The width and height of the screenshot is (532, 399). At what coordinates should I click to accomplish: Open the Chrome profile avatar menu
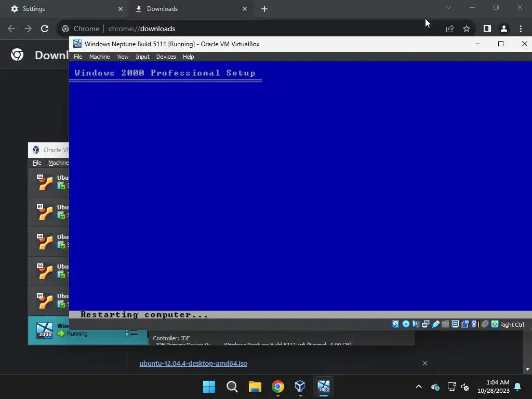click(x=504, y=29)
